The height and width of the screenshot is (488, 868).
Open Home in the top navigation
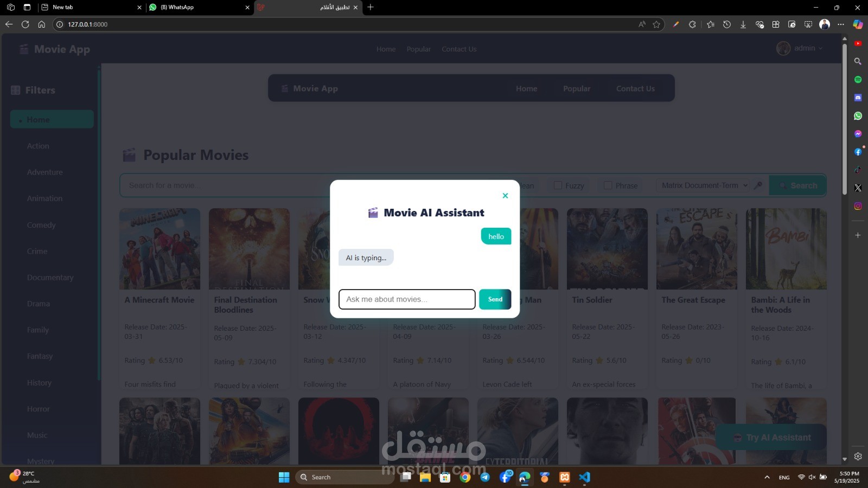(x=386, y=49)
